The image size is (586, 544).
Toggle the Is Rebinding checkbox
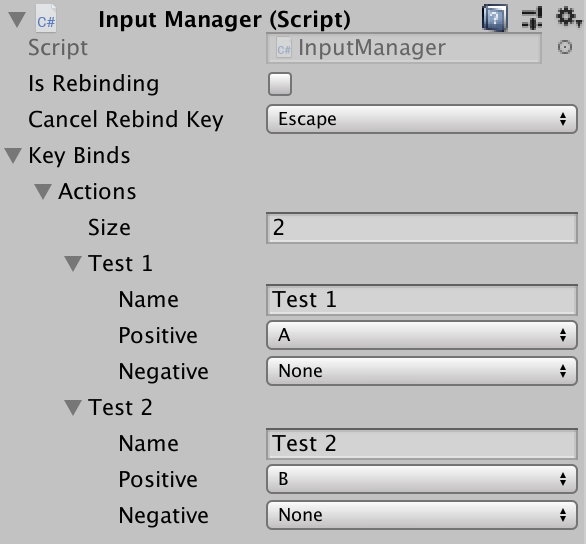pyautogui.click(x=280, y=84)
